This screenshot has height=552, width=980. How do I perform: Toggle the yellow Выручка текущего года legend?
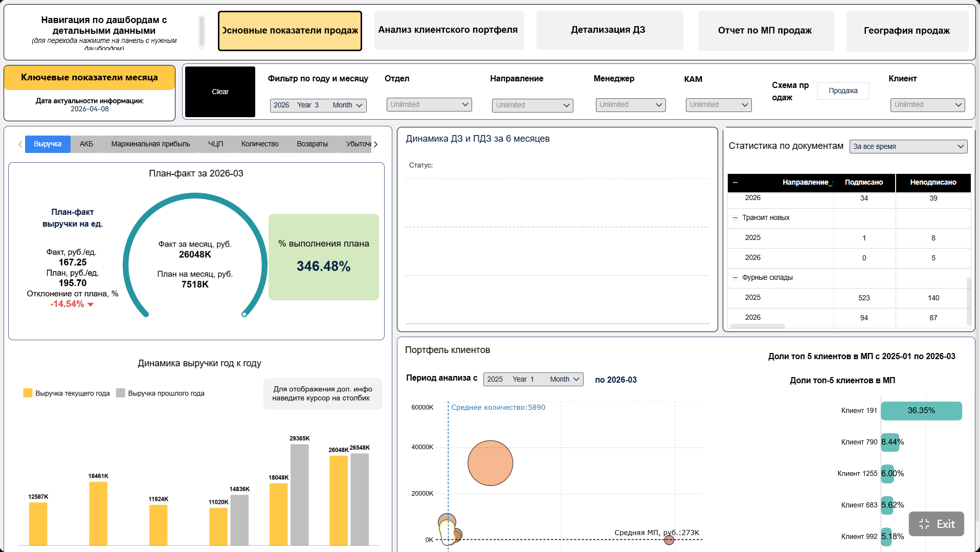pos(66,393)
